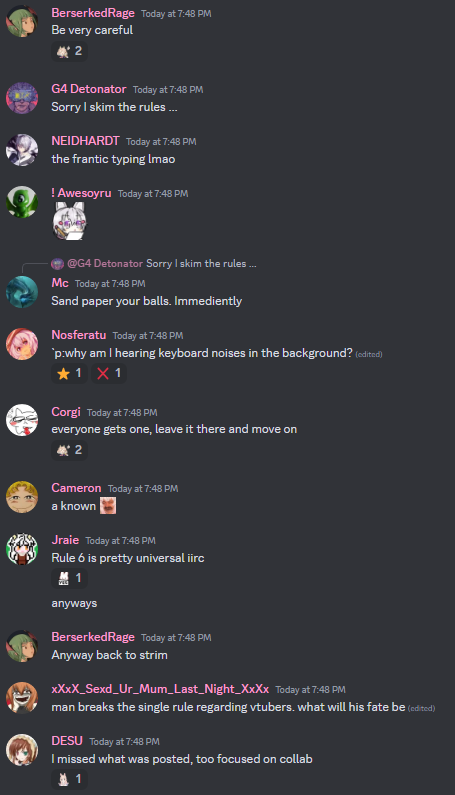Toggle the reaction under "Rule 6 is pretty universal"
The width and height of the screenshot is (455, 795).
[x=69, y=578]
